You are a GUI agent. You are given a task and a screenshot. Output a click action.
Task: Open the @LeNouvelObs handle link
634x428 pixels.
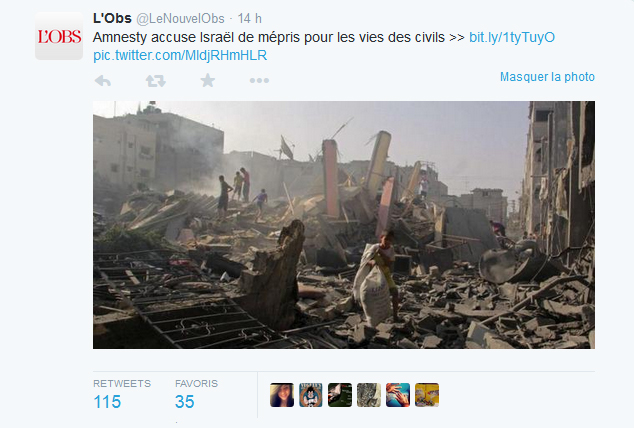(180, 19)
